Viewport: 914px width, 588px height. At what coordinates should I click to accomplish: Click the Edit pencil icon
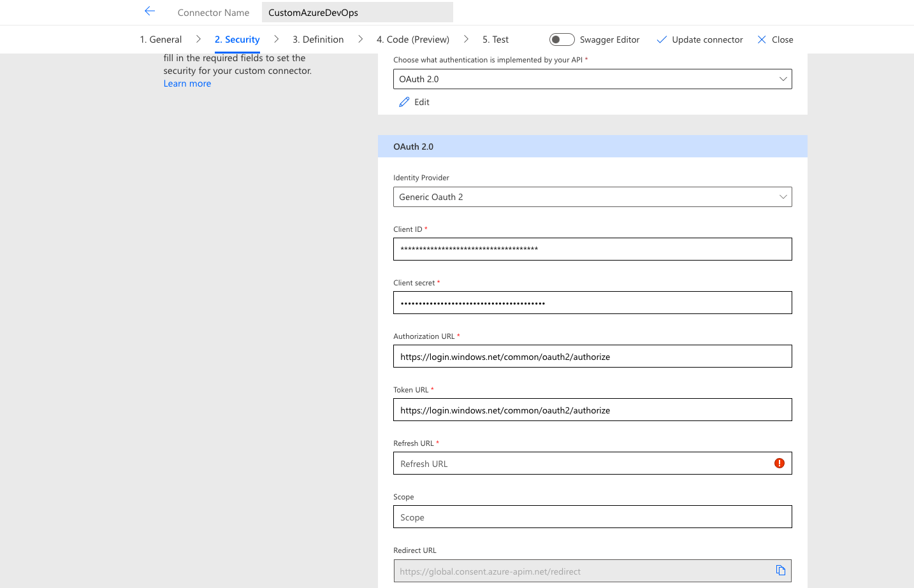pos(404,101)
